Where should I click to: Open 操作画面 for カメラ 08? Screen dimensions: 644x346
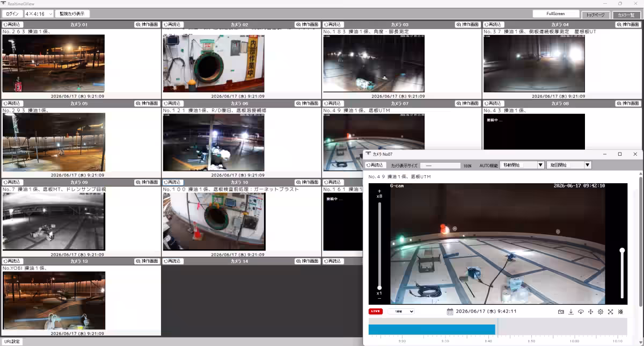tap(628, 103)
